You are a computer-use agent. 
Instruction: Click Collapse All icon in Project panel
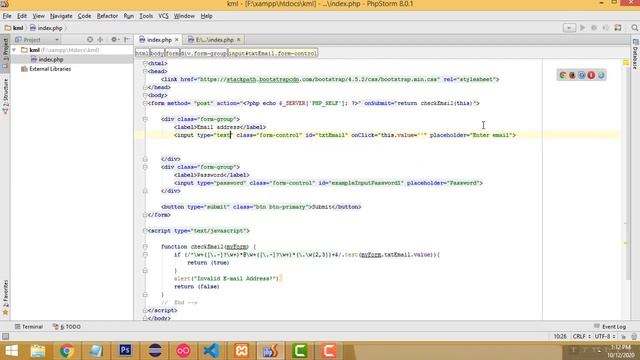tap(100, 40)
